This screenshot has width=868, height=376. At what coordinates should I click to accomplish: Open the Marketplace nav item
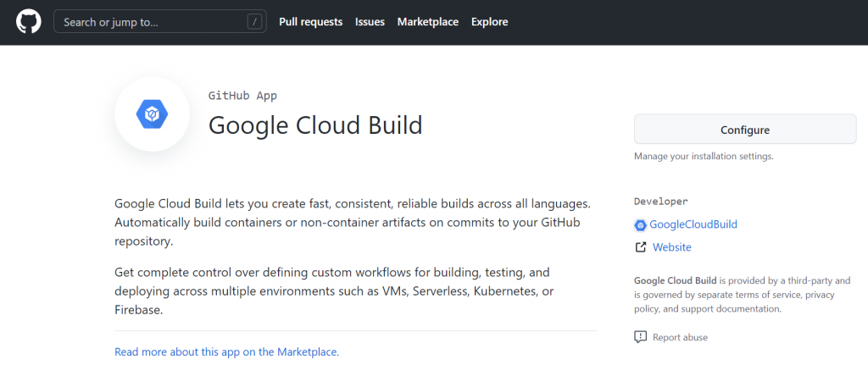click(428, 22)
